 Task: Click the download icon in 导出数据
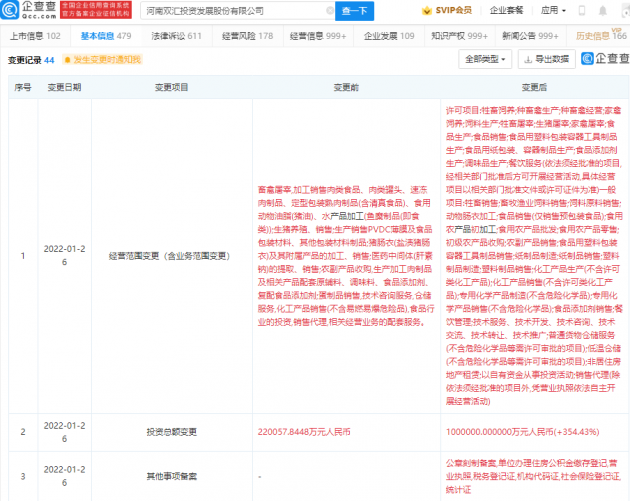point(528,59)
